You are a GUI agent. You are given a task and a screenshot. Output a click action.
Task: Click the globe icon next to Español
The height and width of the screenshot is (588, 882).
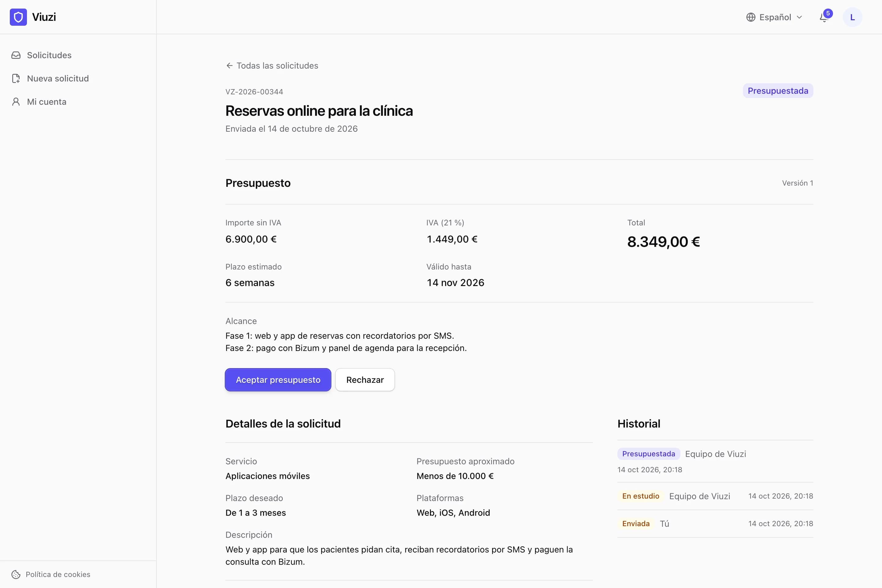coord(751,17)
